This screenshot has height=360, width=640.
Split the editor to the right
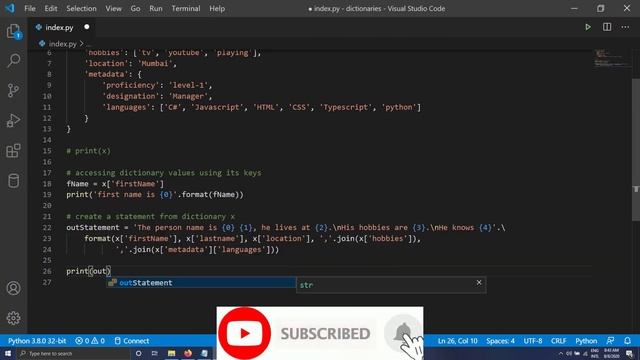click(607, 27)
